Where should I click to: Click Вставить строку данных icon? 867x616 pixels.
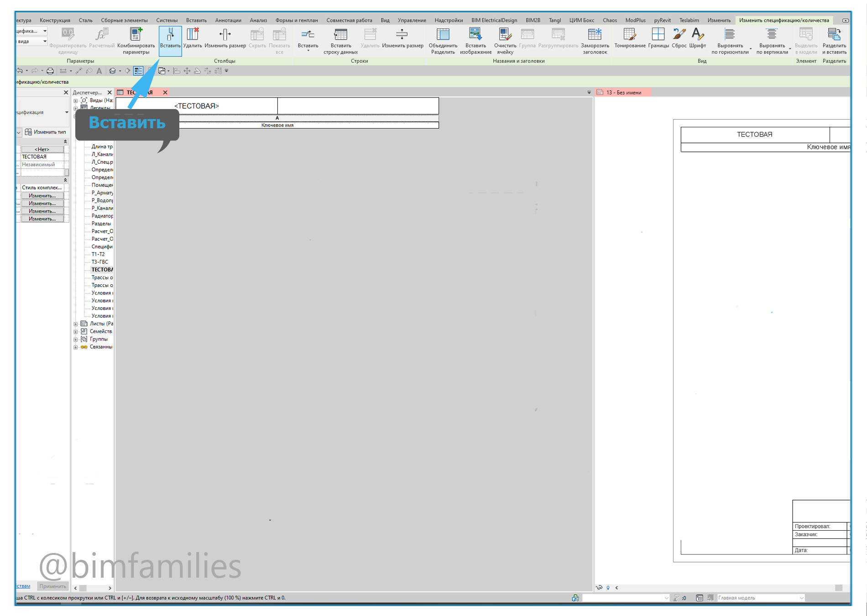[x=340, y=40]
